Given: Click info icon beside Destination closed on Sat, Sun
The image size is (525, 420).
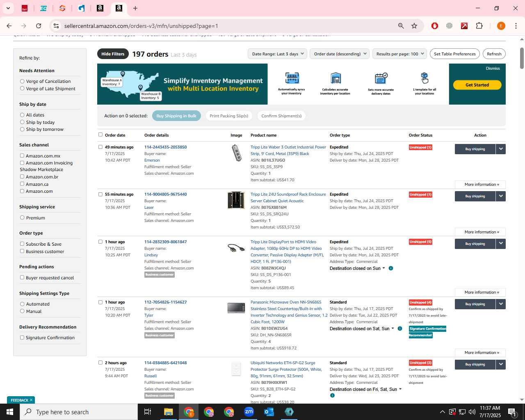Looking at the screenshot, I should (400, 329).
